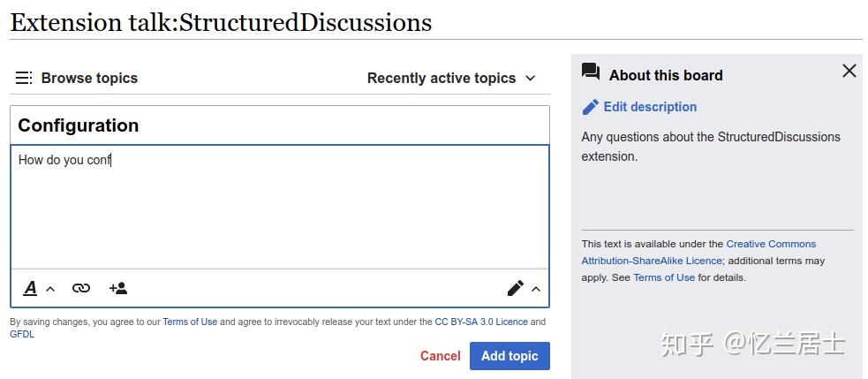Open the Browse topics menu
Image resolution: width=868 pixels, height=379 pixels.
(89, 78)
